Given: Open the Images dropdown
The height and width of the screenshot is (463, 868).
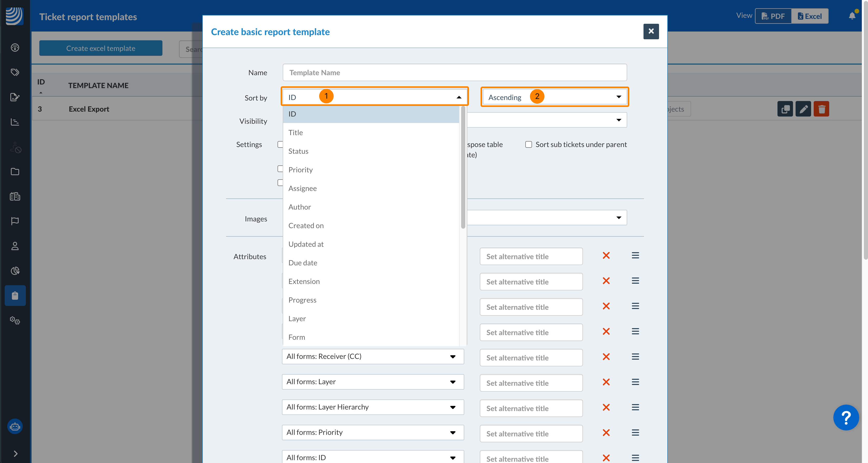Looking at the screenshot, I should pos(619,218).
